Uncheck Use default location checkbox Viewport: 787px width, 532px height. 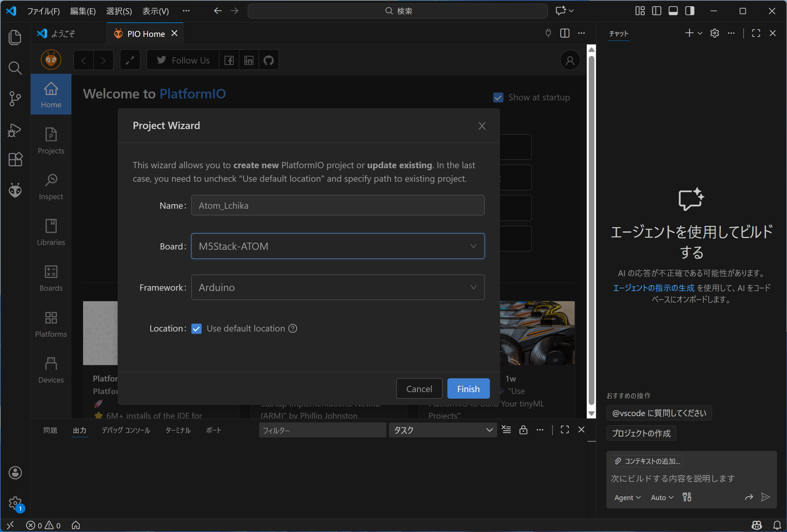coord(196,329)
